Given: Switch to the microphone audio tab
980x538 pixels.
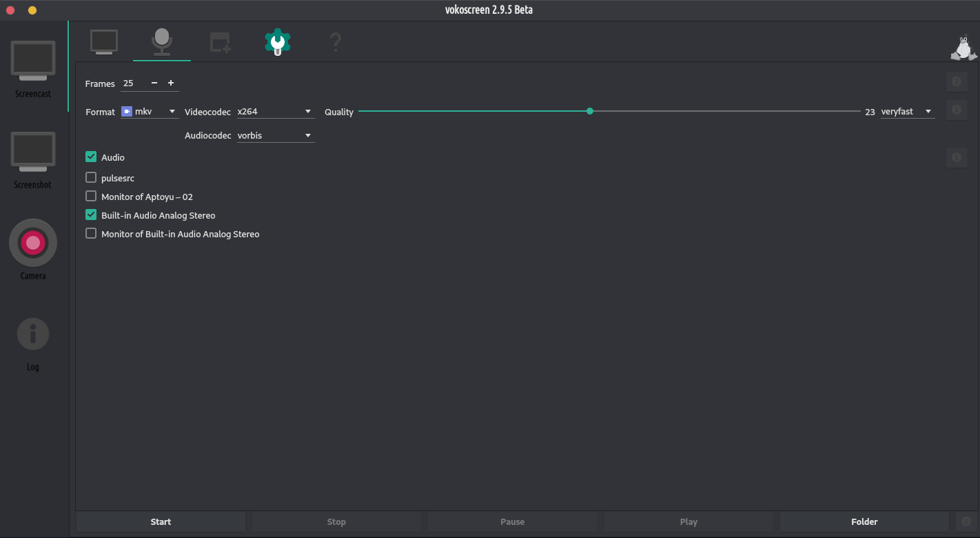Looking at the screenshot, I should pyautogui.click(x=162, y=42).
